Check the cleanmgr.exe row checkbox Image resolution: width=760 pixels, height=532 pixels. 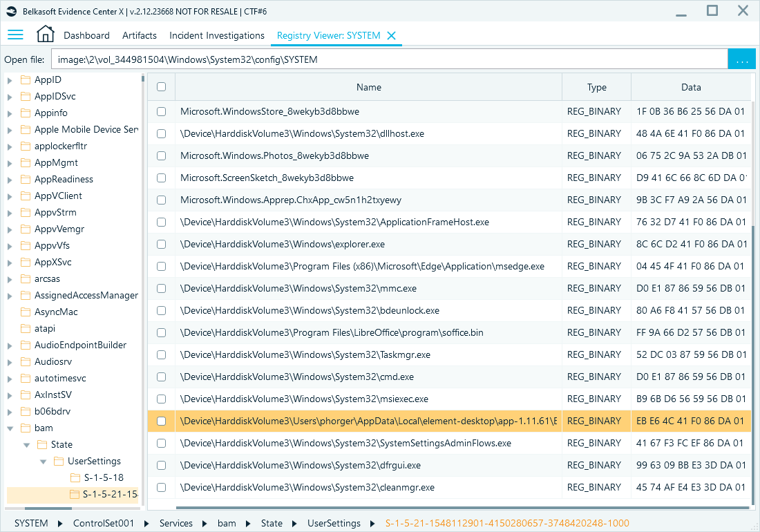(x=162, y=487)
